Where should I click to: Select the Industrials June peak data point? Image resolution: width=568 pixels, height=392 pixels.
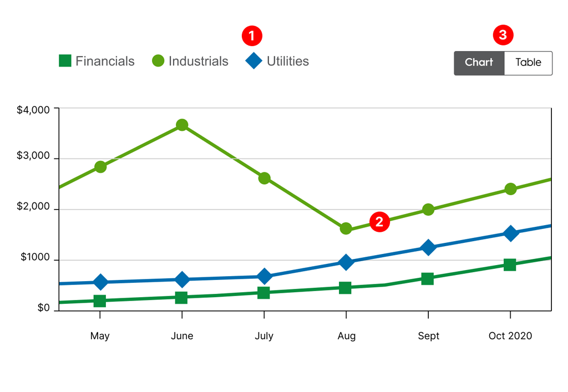181,125
